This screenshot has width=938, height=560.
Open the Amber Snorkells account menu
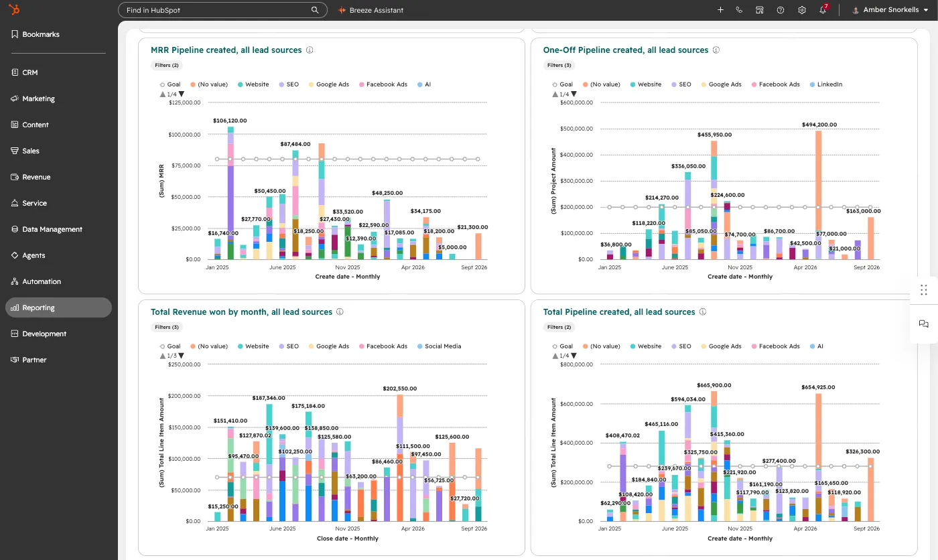890,10
